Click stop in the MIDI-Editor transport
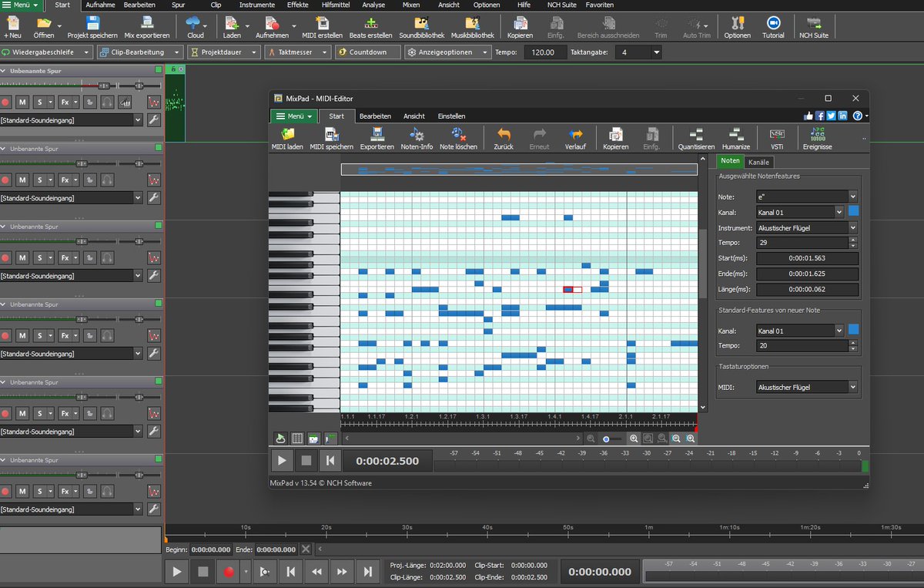 [306, 461]
